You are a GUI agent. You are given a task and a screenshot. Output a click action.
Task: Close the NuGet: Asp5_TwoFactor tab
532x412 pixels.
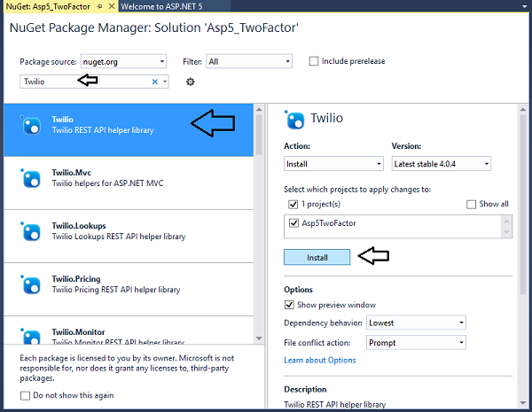coord(112,6)
